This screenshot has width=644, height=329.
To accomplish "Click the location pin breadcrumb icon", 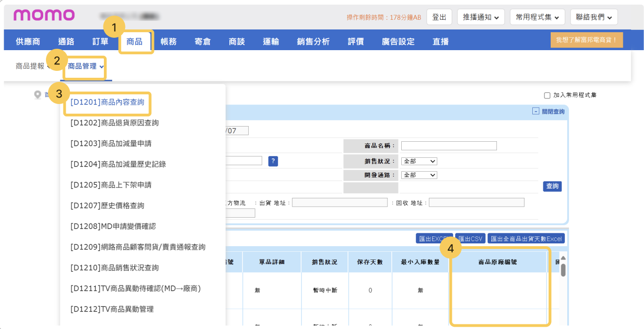I will tap(38, 95).
